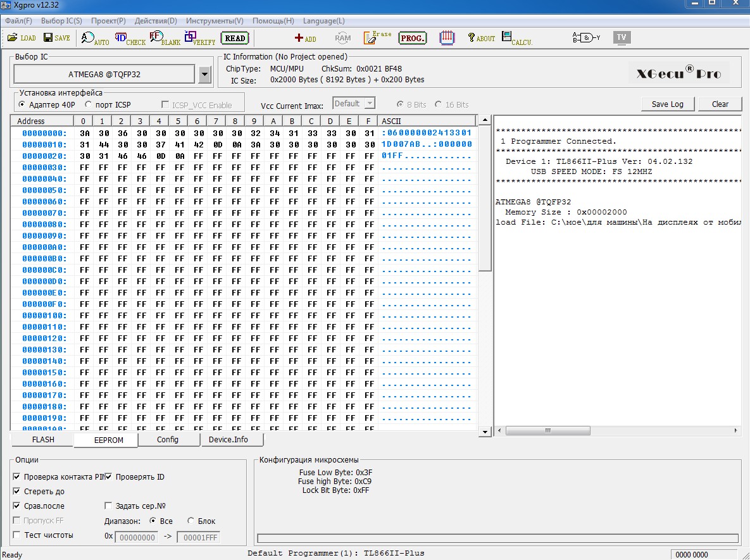The image size is (750, 560).
Task: Toggle the Стереть до checkbox
Action: [x=17, y=492]
